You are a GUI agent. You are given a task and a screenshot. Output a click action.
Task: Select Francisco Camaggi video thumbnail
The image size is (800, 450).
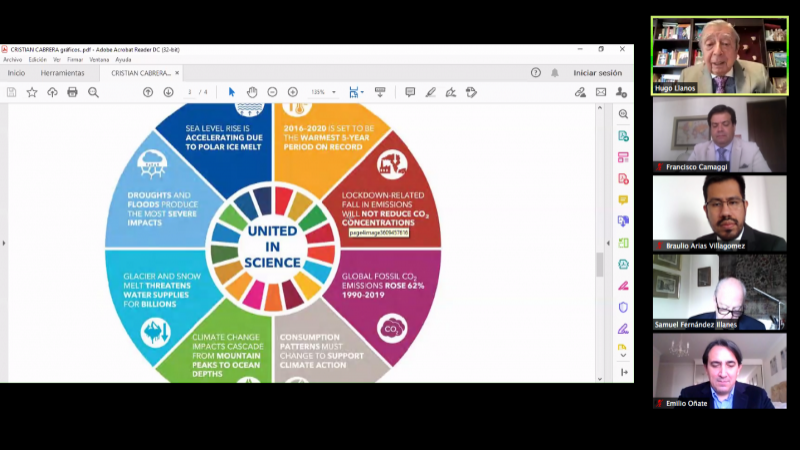719,135
